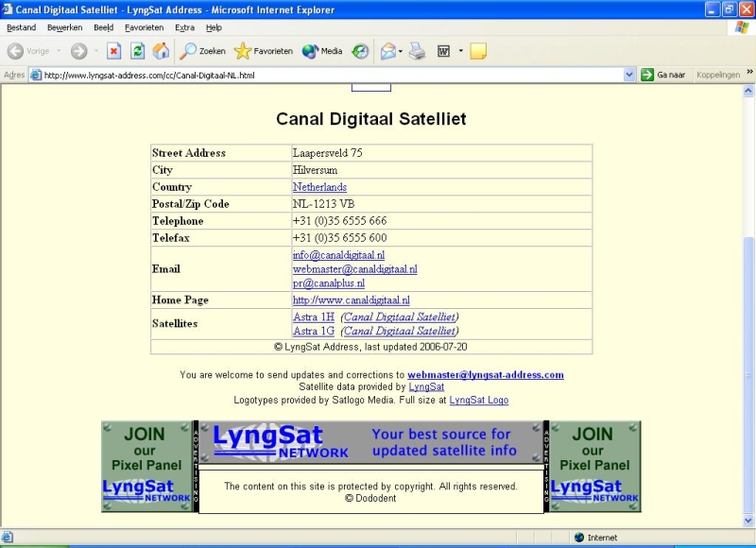This screenshot has width=756, height=548.
Task: Open the Favorieten star panel
Action: (x=264, y=51)
